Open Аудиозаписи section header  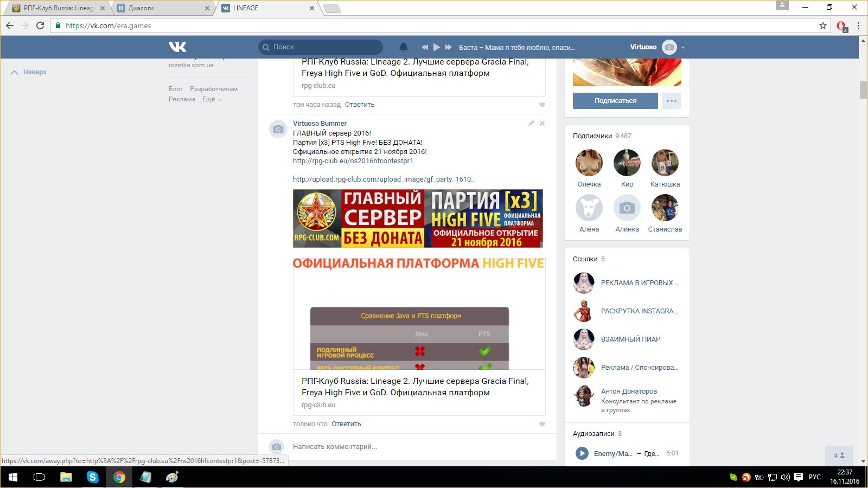pyautogui.click(x=597, y=434)
